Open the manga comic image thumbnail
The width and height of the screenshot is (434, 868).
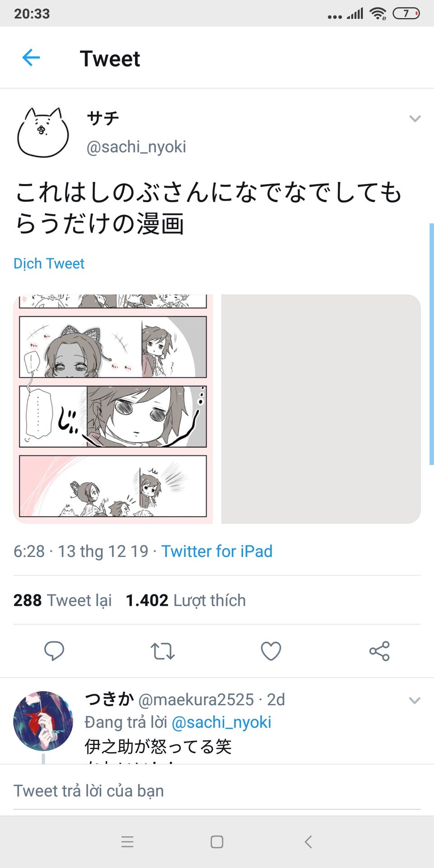coord(113,409)
